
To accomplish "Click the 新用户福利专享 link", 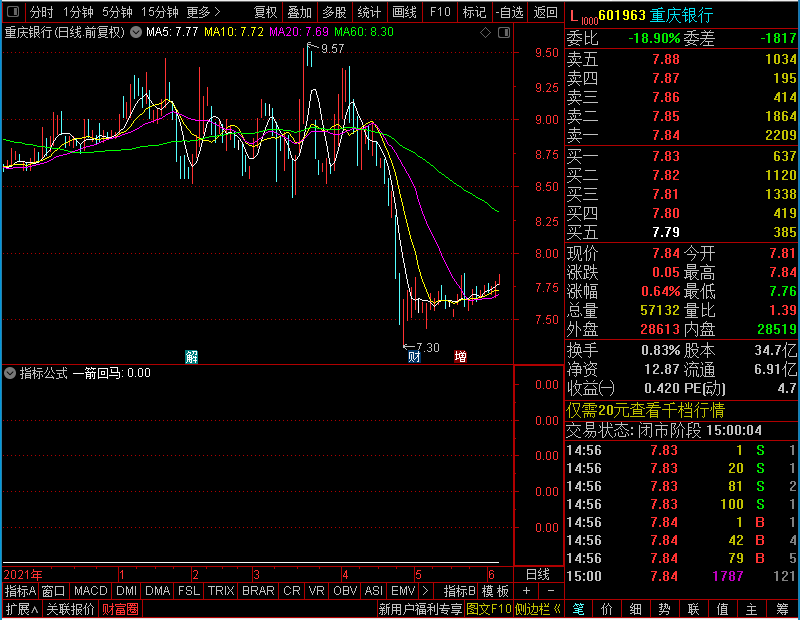I will tap(420, 609).
